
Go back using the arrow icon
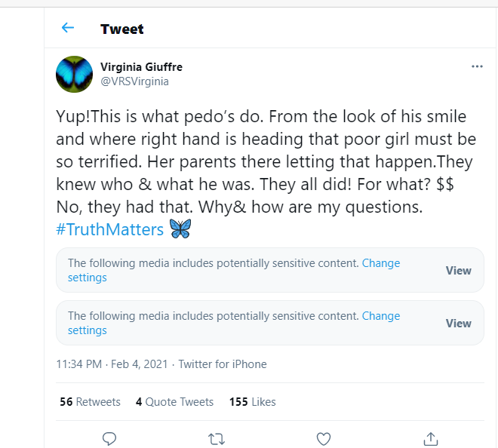click(68, 28)
